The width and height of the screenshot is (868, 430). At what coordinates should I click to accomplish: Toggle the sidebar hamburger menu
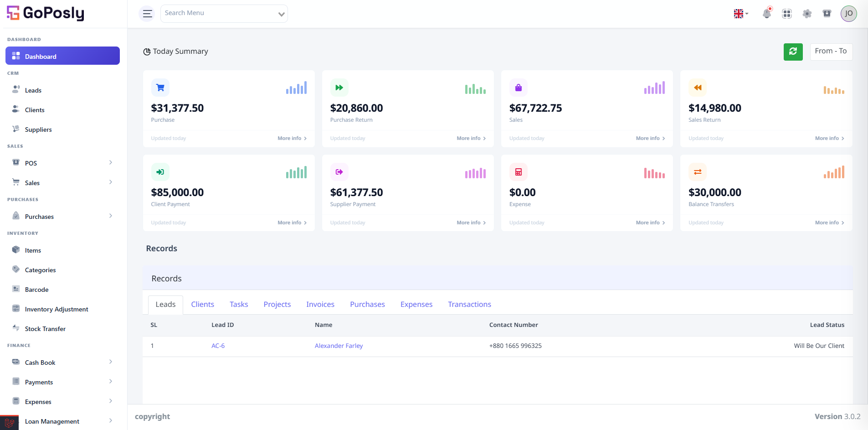pyautogui.click(x=147, y=14)
